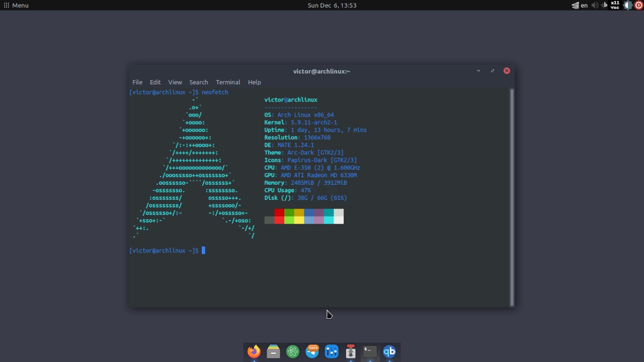This screenshot has width=644, height=362.
Task: Click the 'DE: MATE 1.24.1' line
Action: [289, 145]
